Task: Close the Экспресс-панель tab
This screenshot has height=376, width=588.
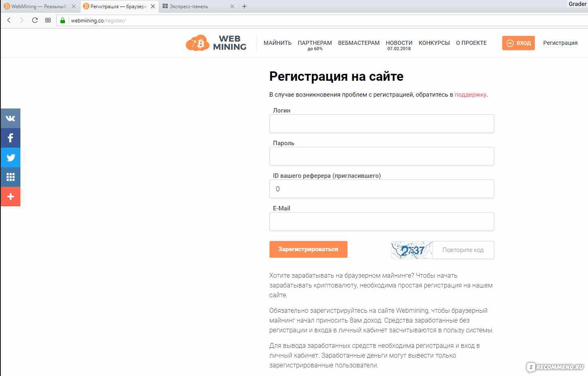Action: [x=232, y=7]
